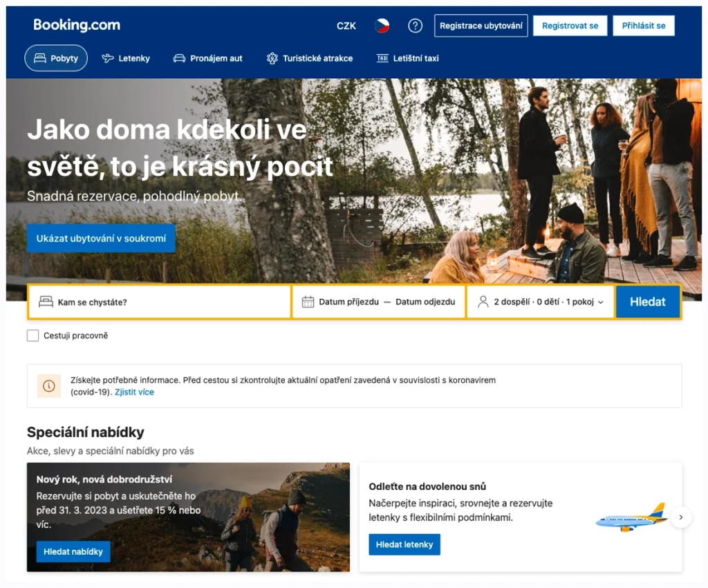This screenshot has height=588, width=708.
Task: Click the Hledat letenky button
Action: [404, 544]
